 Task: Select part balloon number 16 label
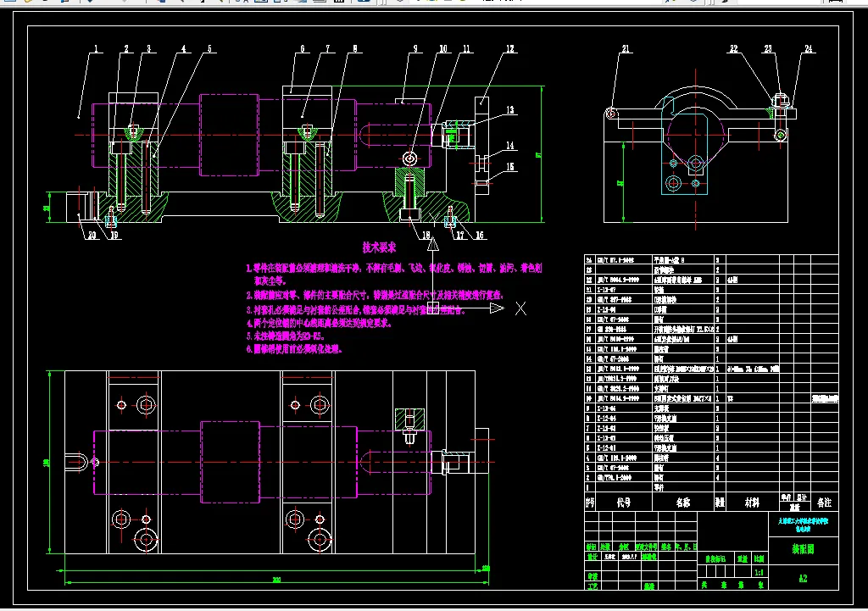(x=480, y=236)
